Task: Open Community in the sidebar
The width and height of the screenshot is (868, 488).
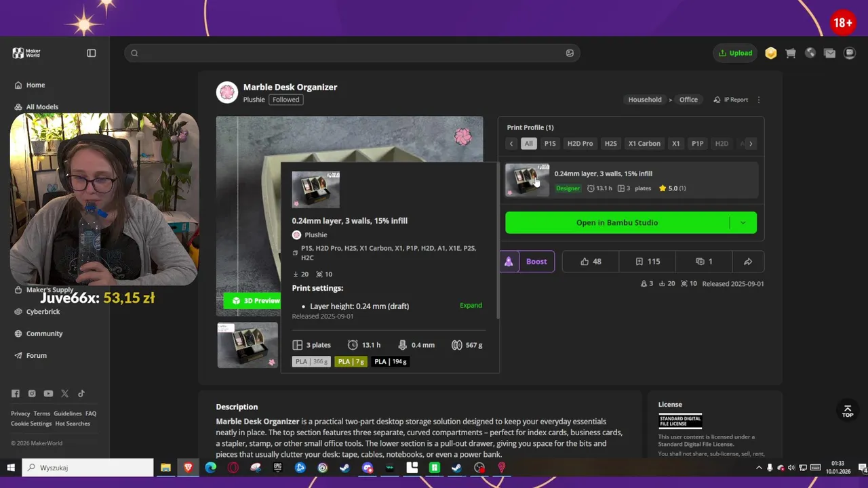Action: (x=44, y=333)
